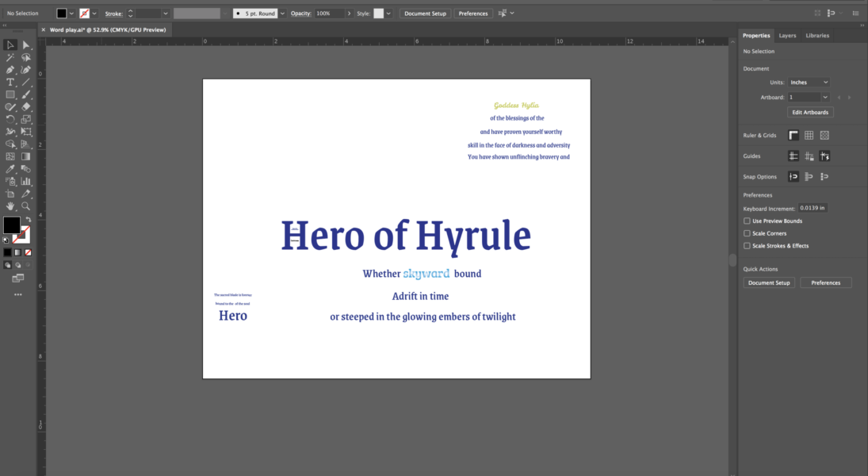The image size is (868, 476).
Task: Select the Type tool in the toolbar
Action: click(x=10, y=81)
